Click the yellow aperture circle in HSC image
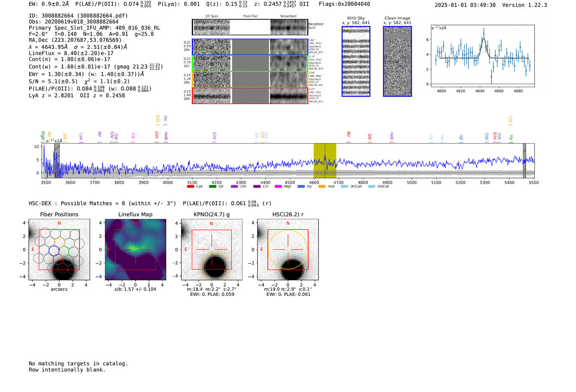576x392 pixels. (288, 230)
